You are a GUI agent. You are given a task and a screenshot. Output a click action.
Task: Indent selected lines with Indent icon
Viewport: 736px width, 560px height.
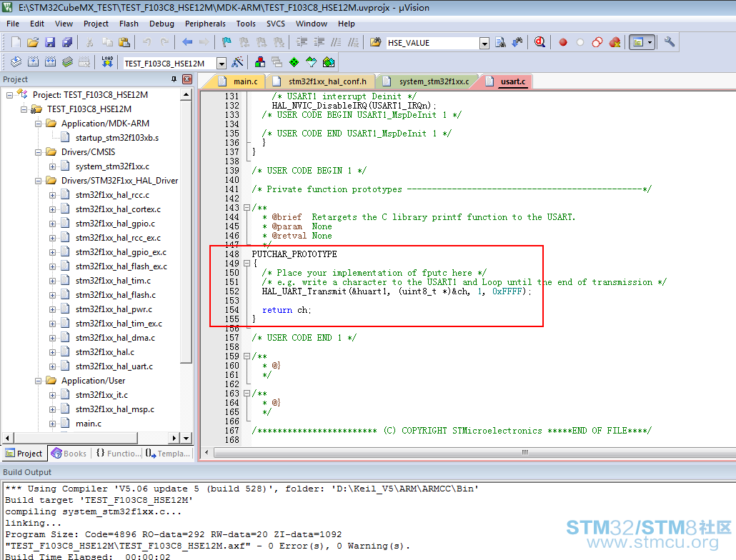click(302, 42)
